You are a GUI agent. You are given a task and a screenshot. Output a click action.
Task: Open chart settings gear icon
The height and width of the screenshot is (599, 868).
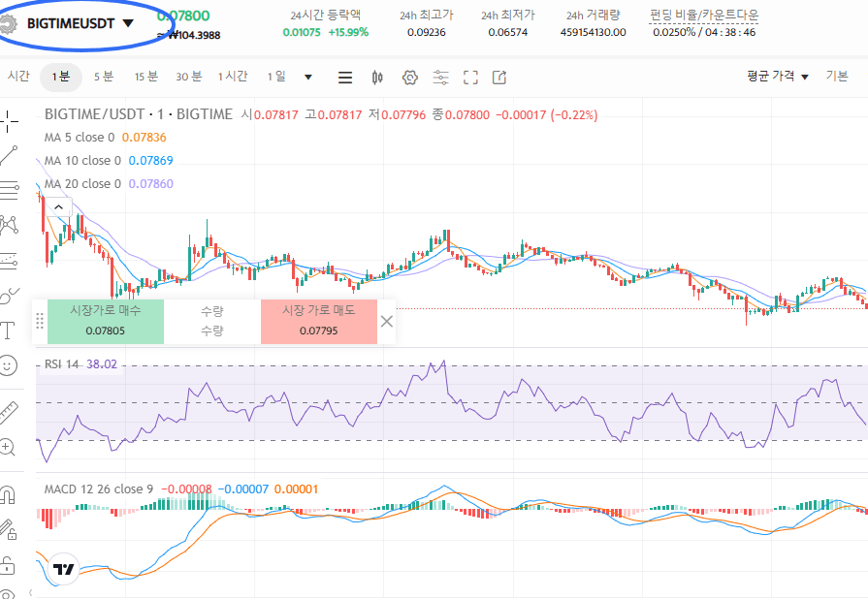pyautogui.click(x=409, y=78)
